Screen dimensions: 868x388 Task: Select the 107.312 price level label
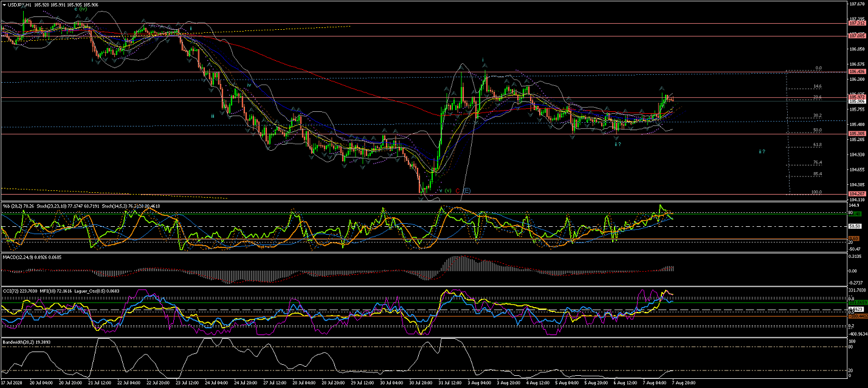[856, 24]
